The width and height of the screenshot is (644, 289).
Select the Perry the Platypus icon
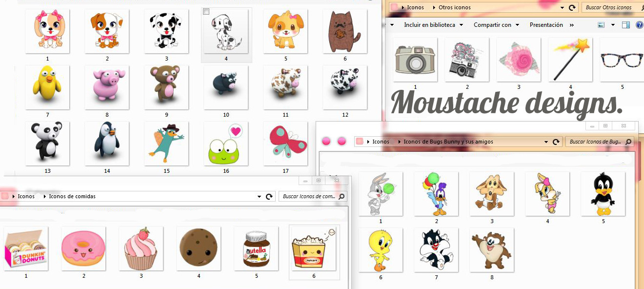(x=166, y=144)
